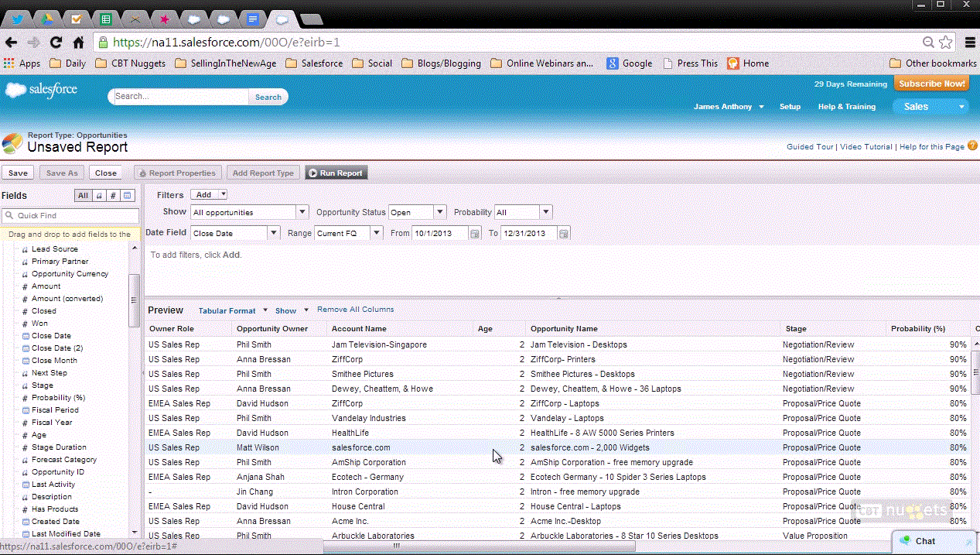Click the Run Report button

coord(336,173)
